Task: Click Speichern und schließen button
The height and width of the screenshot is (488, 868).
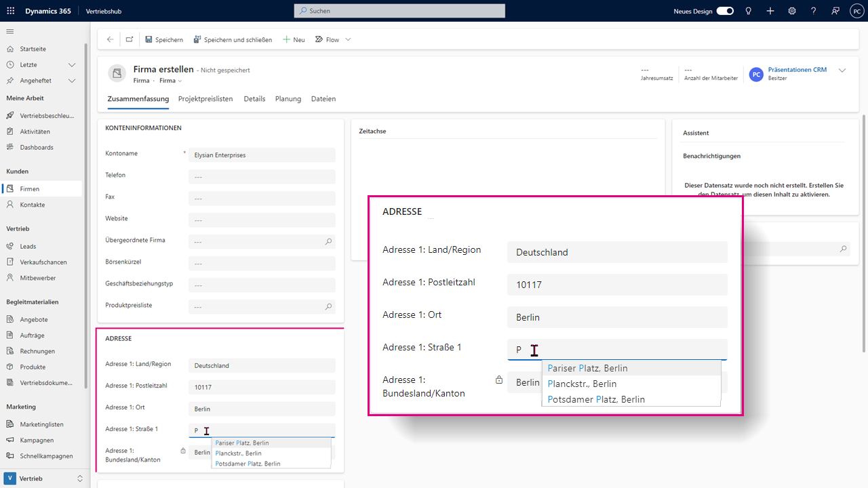Action: 233,39
